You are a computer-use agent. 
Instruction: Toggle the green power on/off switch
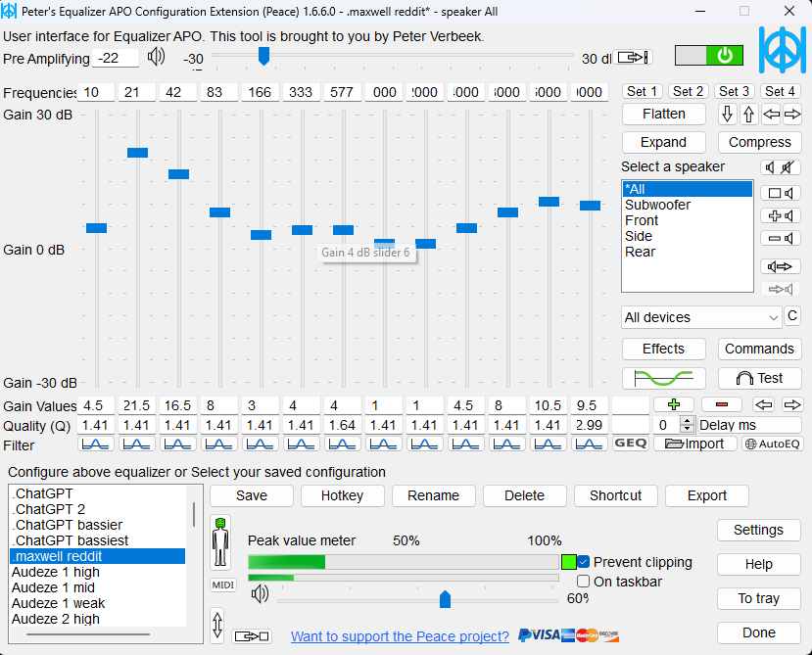click(709, 56)
